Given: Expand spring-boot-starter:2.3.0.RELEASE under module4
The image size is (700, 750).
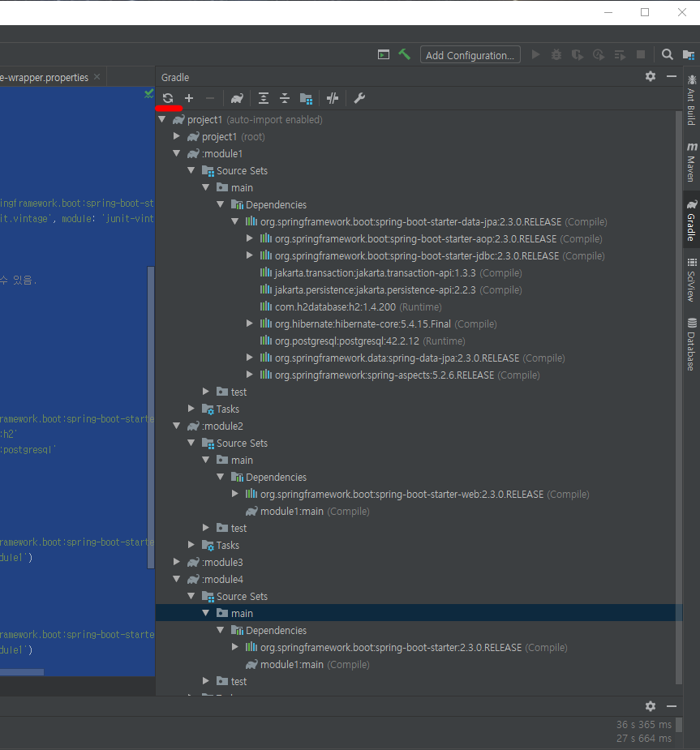Looking at the screenshot, I should [235, 647].
